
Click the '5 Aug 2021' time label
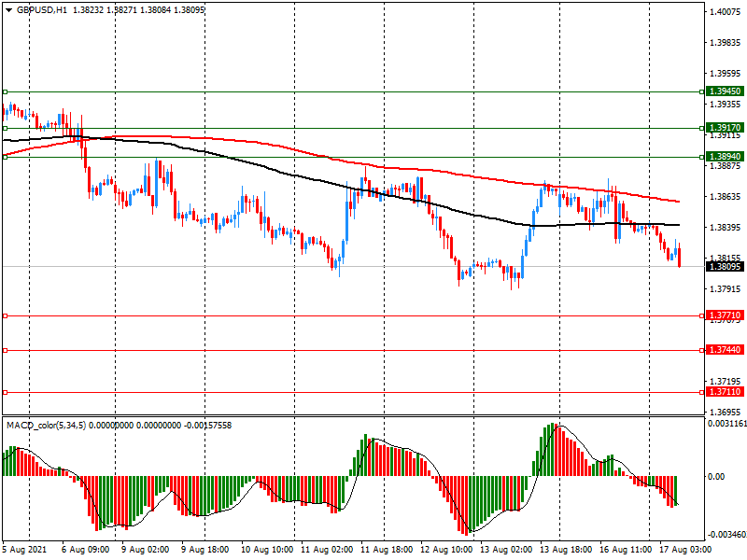tap(25, 550)
